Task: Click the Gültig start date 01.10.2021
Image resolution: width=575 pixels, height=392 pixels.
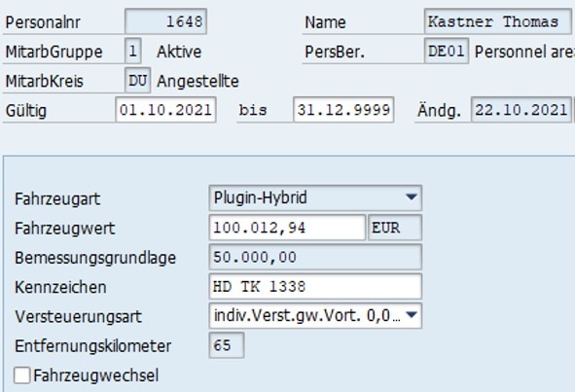Action: coord(165,110)
